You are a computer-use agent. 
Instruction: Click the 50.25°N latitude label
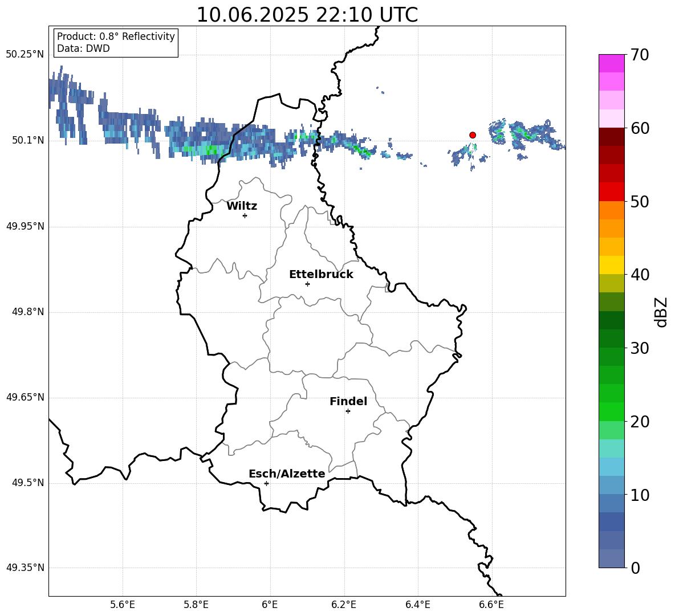25,55
